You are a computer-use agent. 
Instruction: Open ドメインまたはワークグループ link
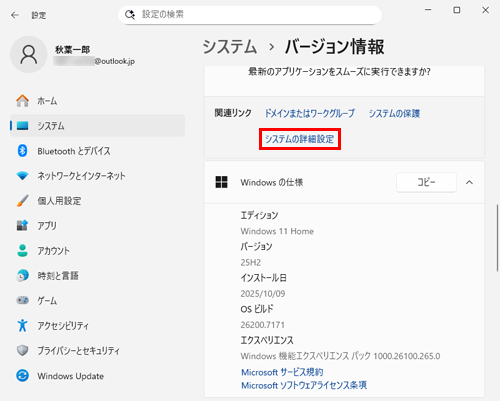pyautogui.click(x=310, y=113)
